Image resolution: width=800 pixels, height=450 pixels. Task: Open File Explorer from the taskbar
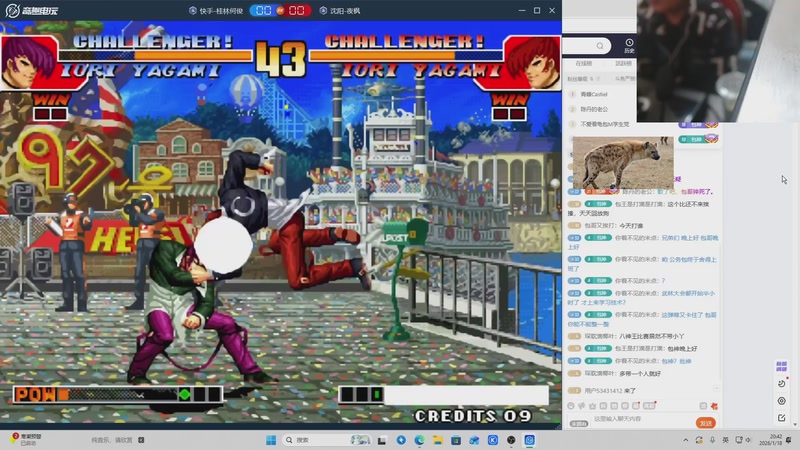[438, 440]
